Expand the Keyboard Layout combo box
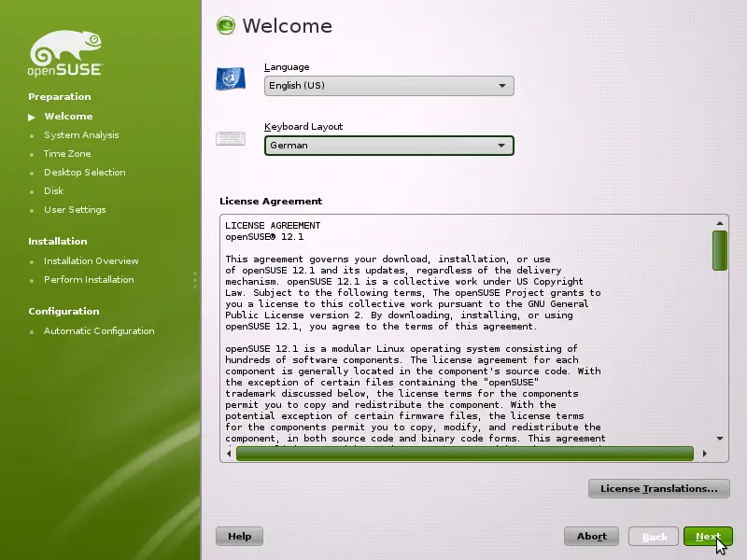747x560 pixels. [x=388, y=146]
